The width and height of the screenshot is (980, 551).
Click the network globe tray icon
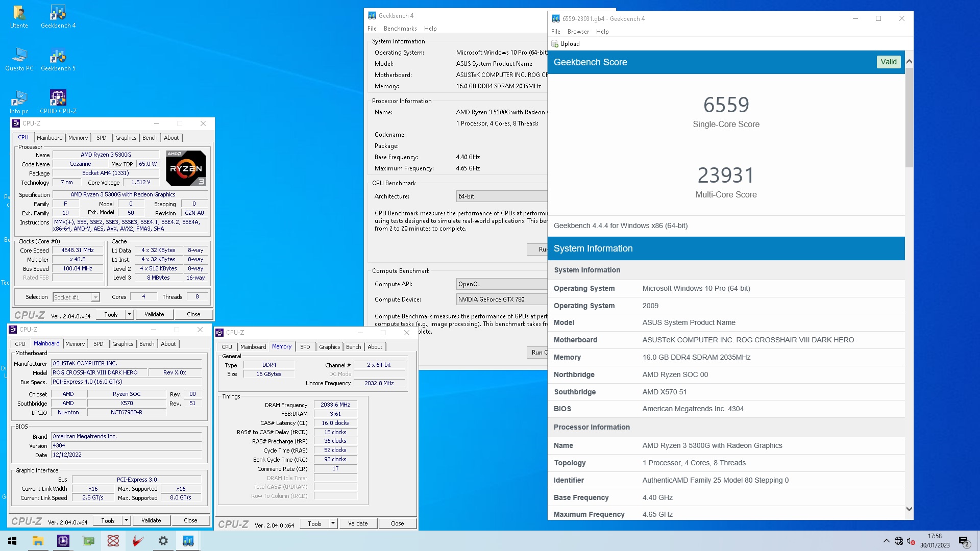(899, 541)
